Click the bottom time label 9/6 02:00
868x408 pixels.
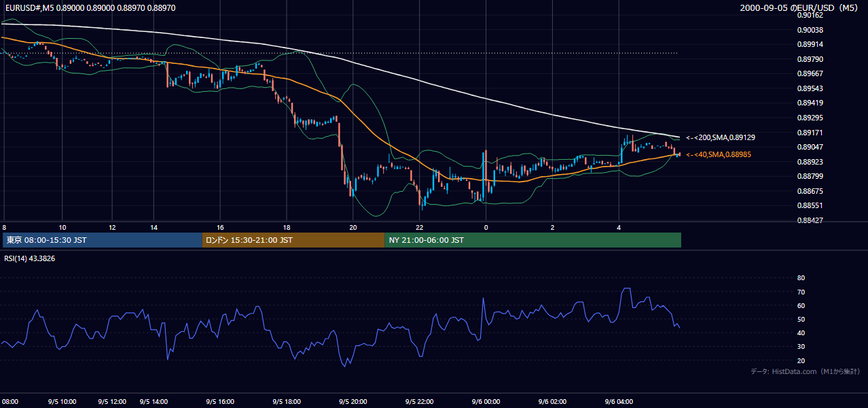(x=552, y=402)
